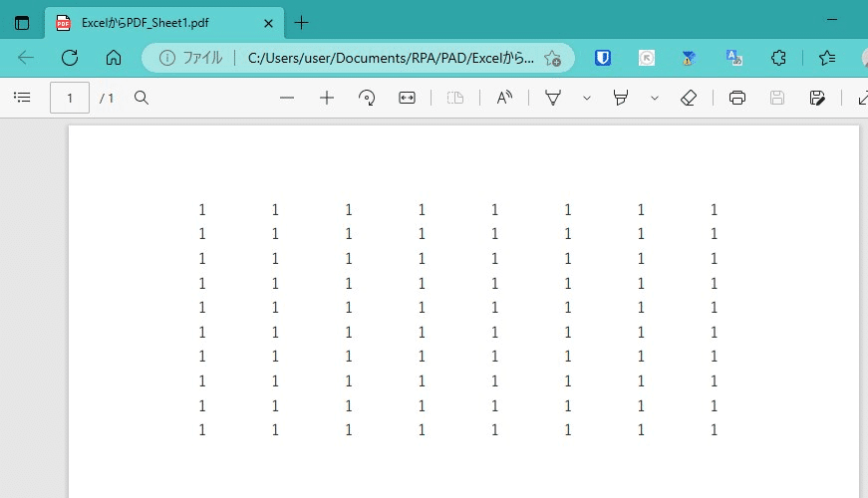
Task: Toggle the PDF table of contents
Action: tap(22, 98)
